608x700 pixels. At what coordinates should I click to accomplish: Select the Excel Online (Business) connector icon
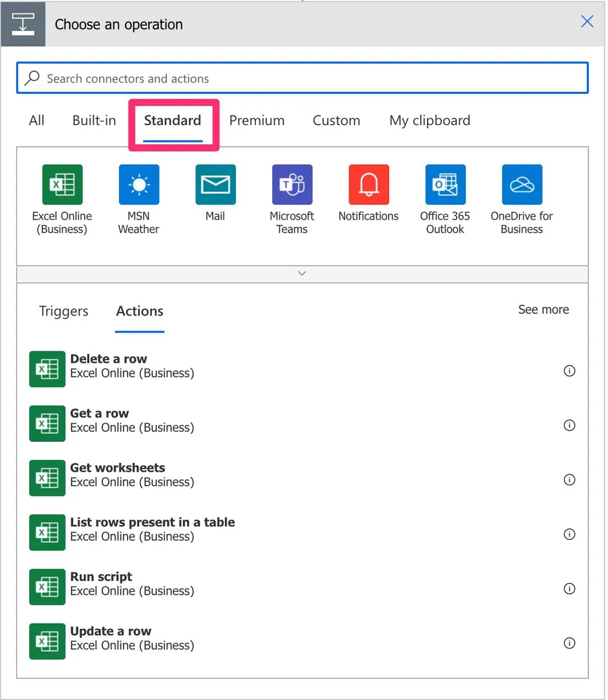pos(62,184)
